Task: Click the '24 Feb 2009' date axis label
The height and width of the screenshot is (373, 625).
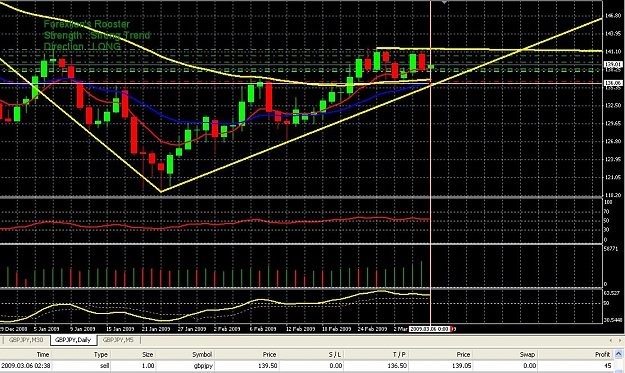Action: coord(372,329)
